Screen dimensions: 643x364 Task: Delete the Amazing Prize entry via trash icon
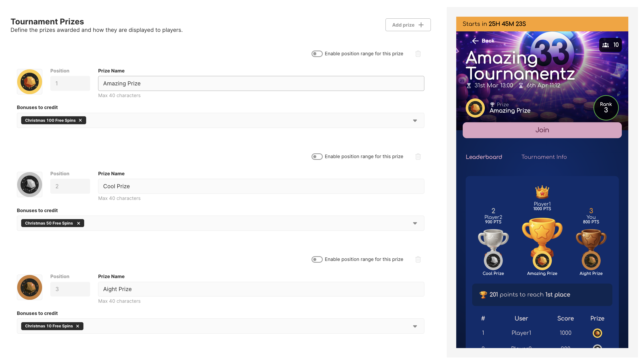pyautogui.click(x=418, y=54)
